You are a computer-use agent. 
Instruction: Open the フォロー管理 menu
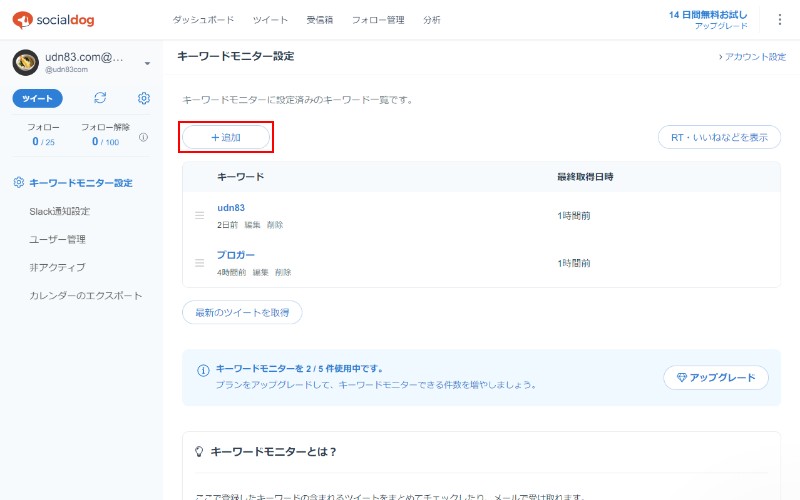coord(378,20)
